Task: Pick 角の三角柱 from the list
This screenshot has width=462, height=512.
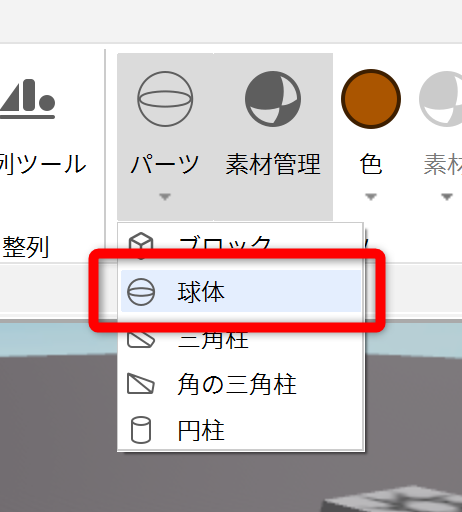Action: (241, 384)
